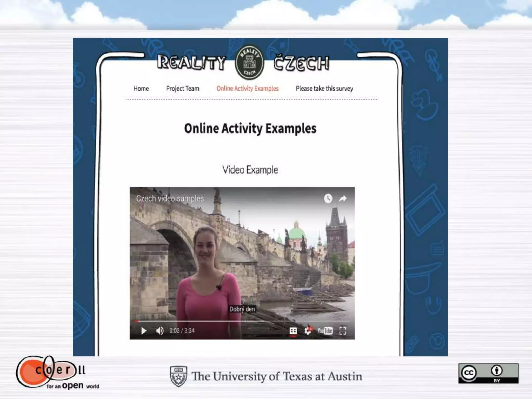Screen dimensions: 532x399
Task: Play the Czech video sample
Action: coord(144,331)
